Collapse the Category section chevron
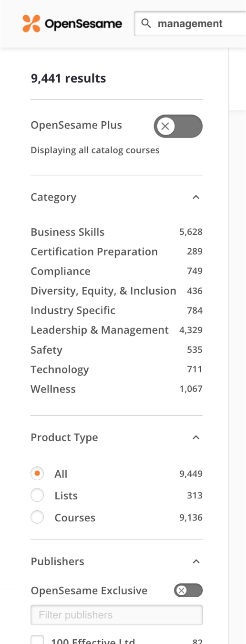This screenshot has width=246, height=644. [x=196, y=197]
